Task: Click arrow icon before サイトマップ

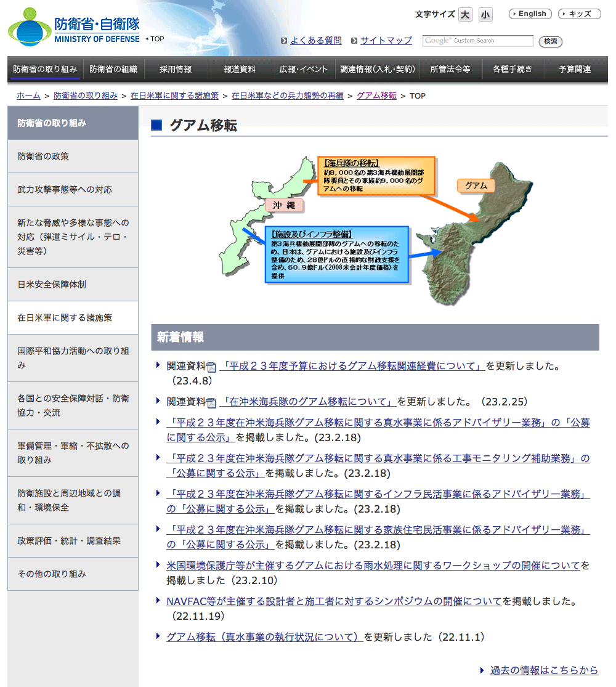Action: [354, 41]
